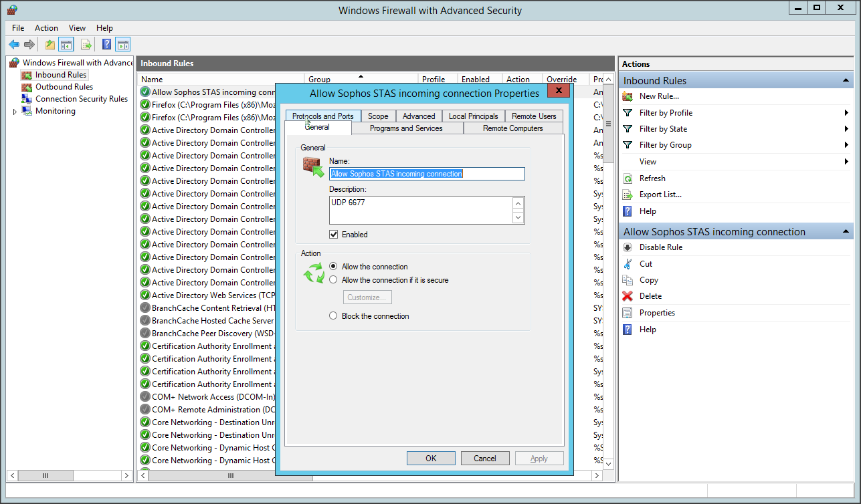Expand the Monitoring tree node
861x504 pixels.
15,112
